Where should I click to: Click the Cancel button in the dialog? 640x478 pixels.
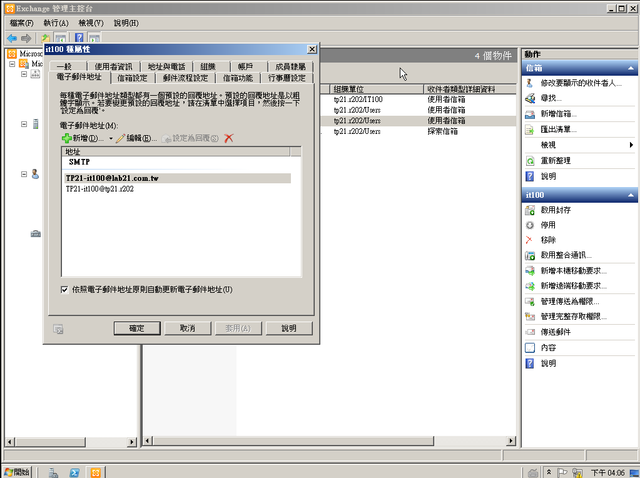tap(187, 329)
